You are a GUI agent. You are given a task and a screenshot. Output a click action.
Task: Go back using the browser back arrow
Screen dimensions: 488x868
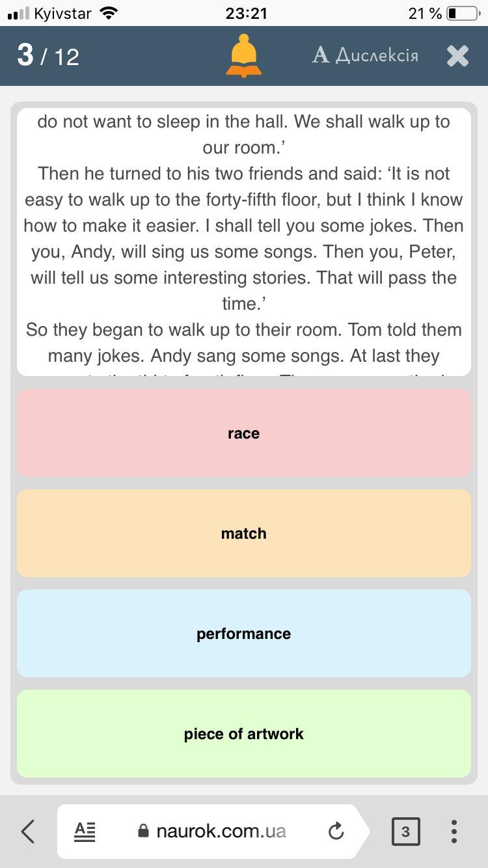tap(28, 831)
